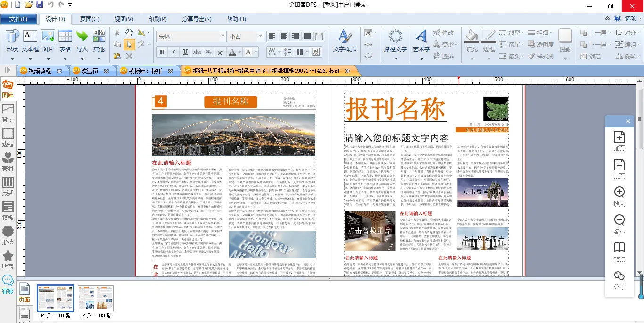The image size is (644, 323).
Task: Open the 图片 image insert tool
Action: click(x=48, y=41)
